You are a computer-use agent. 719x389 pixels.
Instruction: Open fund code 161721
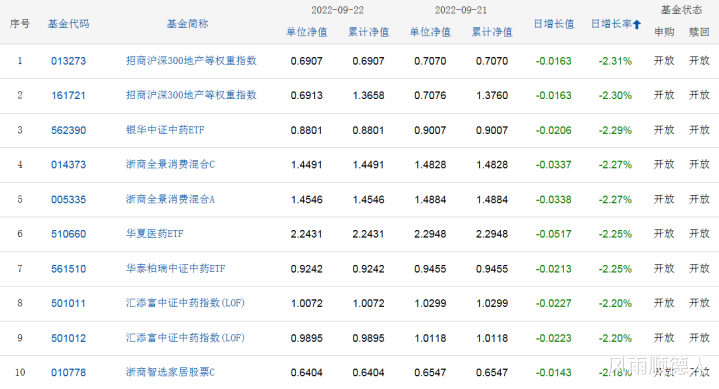tap(68, 95)
